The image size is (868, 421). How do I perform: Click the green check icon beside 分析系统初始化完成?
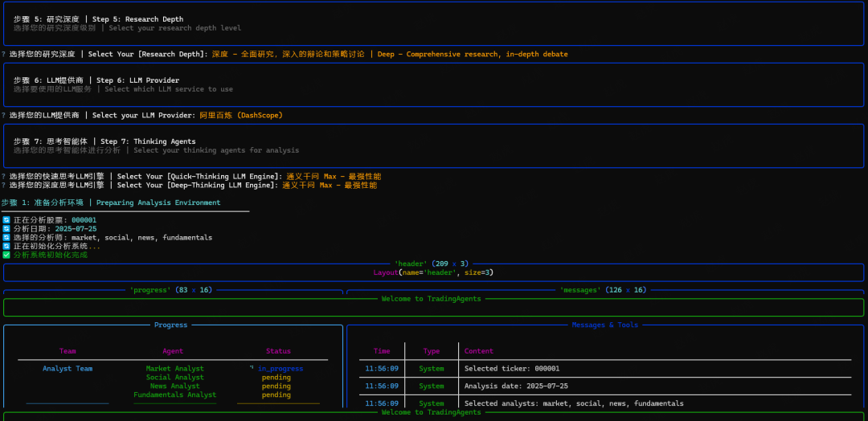click(x=6, y=255)
